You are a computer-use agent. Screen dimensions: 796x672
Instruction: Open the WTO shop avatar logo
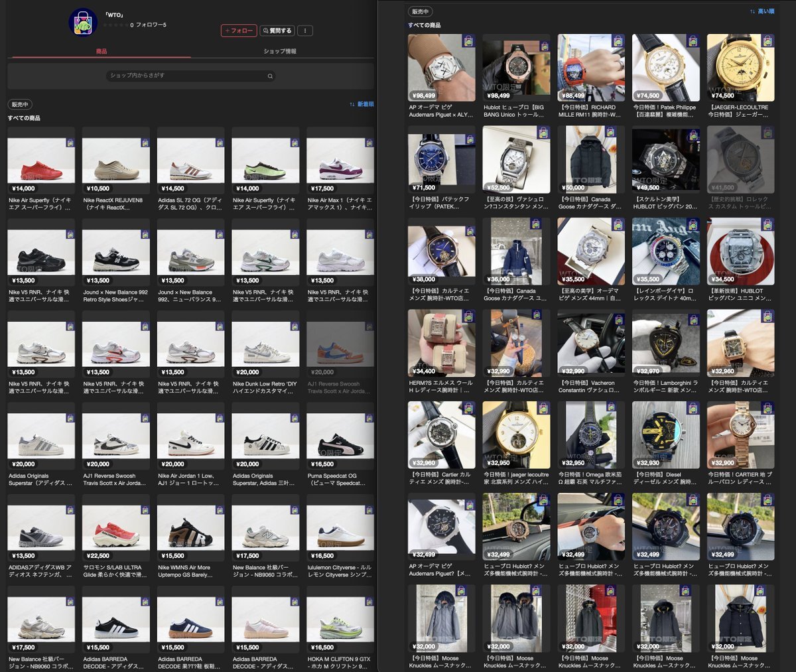click(83, 23)
